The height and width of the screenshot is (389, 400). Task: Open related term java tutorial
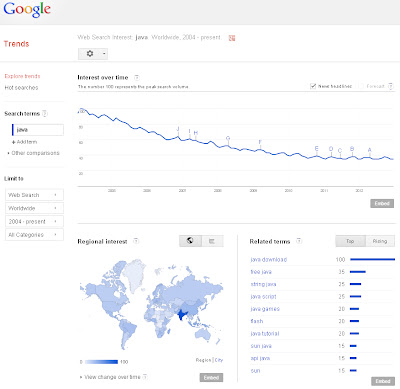point(265,334)
